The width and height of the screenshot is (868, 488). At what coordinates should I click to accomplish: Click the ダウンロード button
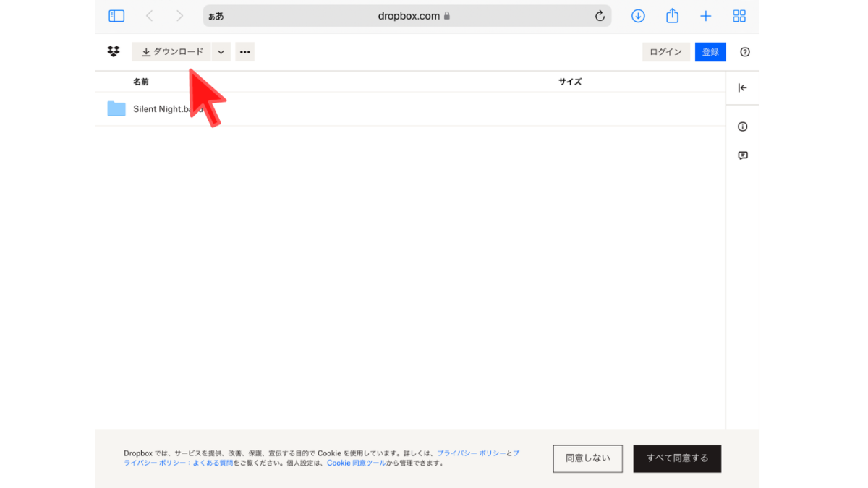pyautogui.click(x=171, y=52)
